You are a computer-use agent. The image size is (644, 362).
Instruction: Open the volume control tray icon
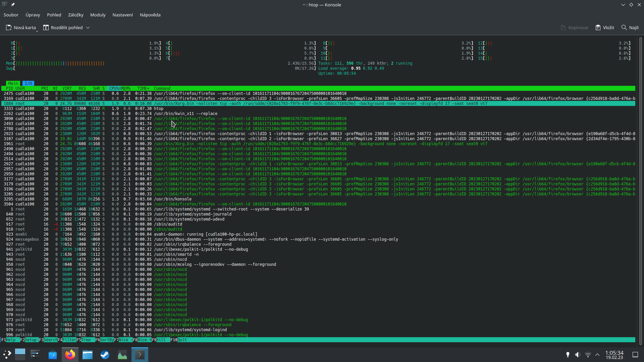tap(578, 355)
